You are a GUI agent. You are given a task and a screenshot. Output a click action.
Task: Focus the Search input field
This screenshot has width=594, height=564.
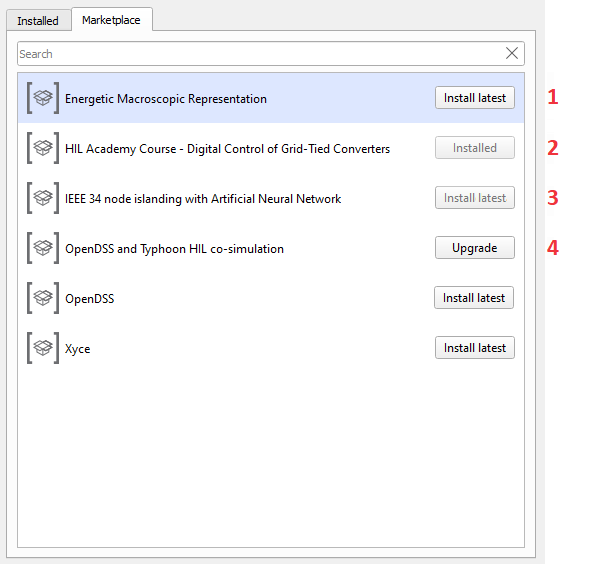(x=261, y=54)
